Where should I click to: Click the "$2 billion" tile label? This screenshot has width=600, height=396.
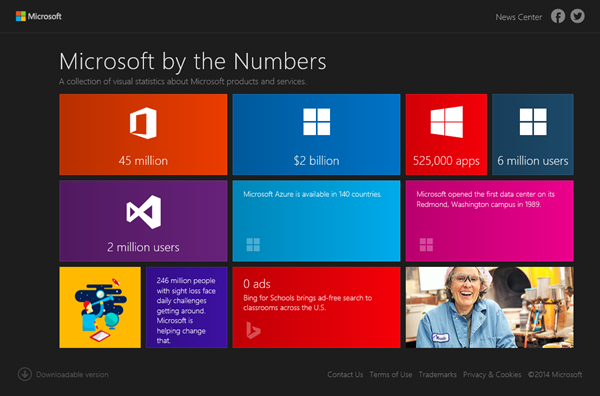(x=316, y=161)
